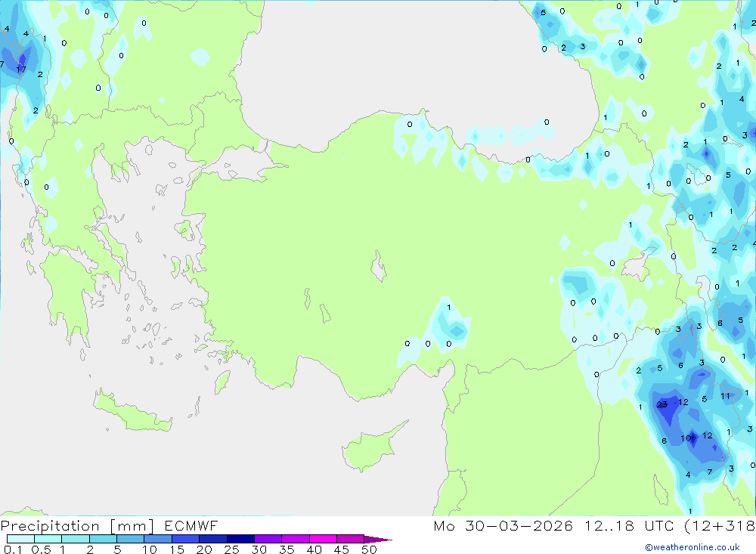Click the '17' precipitation value on the map
Viewport: 756px width, 554px height.
(x=20, y=70)
